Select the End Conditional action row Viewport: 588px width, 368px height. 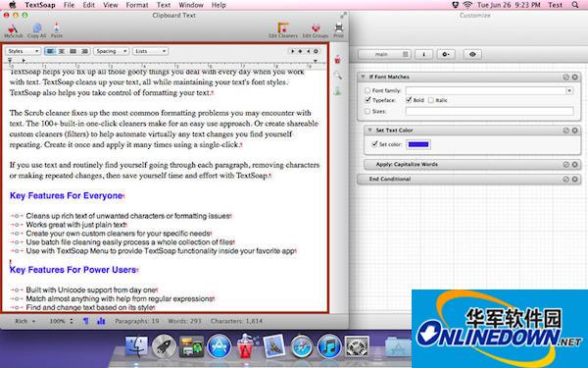pyautogui.click(x=468, y=180)
